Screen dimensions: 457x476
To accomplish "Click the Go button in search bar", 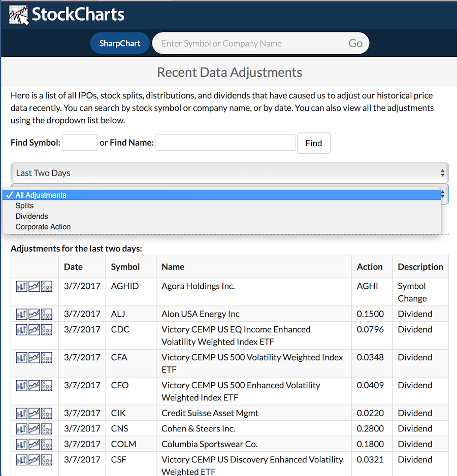I will tap(355, 44).
